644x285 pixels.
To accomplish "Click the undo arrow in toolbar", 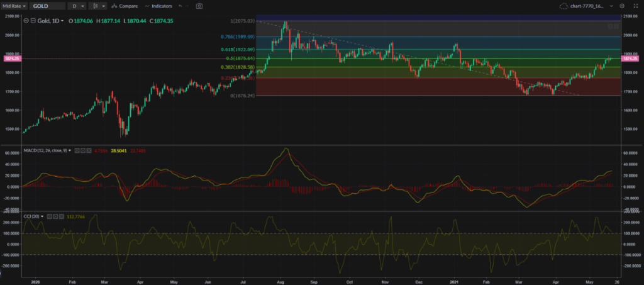I will (180, 6).
